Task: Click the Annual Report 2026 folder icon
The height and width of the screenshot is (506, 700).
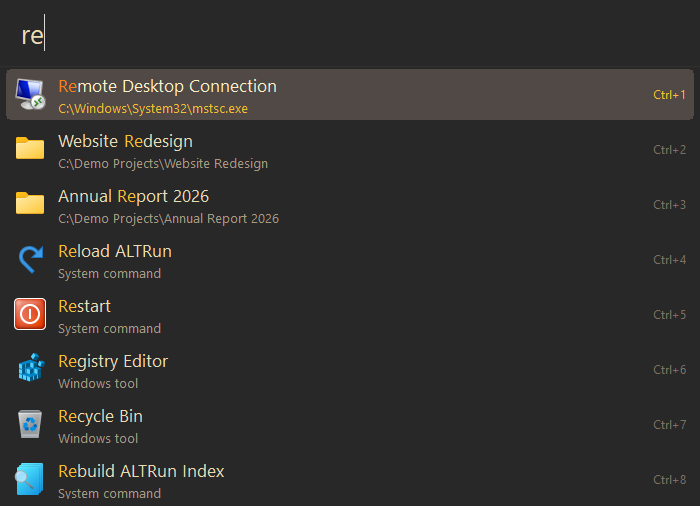Action: click(x=30, y=203)
